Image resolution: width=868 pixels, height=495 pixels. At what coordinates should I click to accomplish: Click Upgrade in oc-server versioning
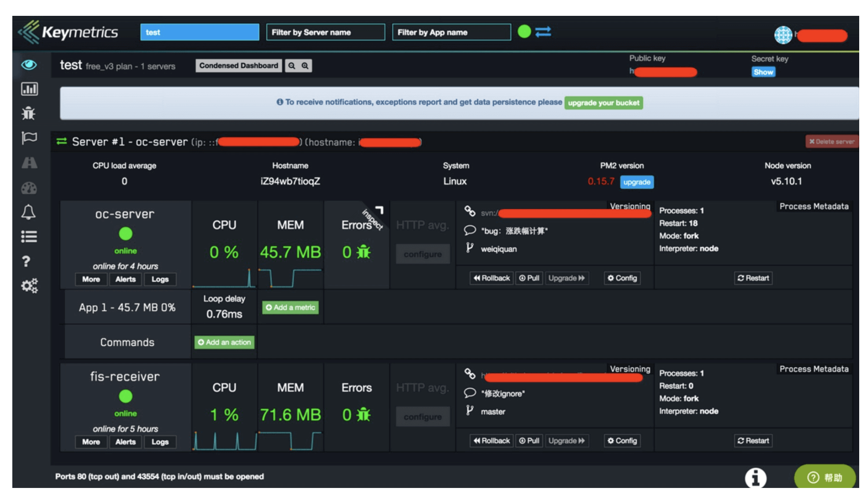[566, 278]
